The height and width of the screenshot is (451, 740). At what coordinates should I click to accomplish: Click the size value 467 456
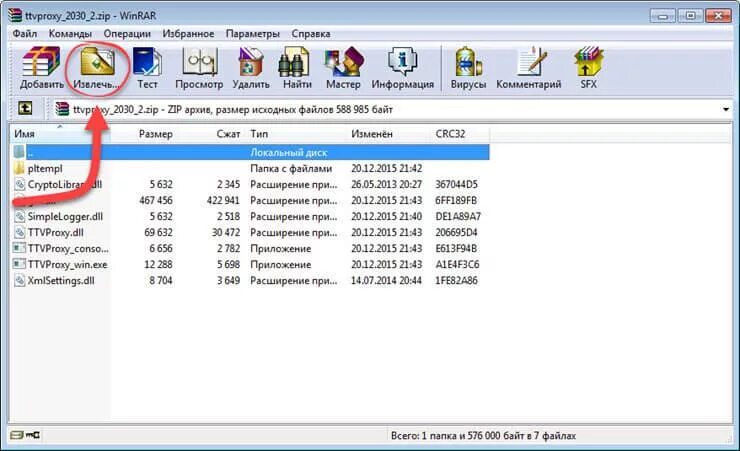(x=156, y=200)
